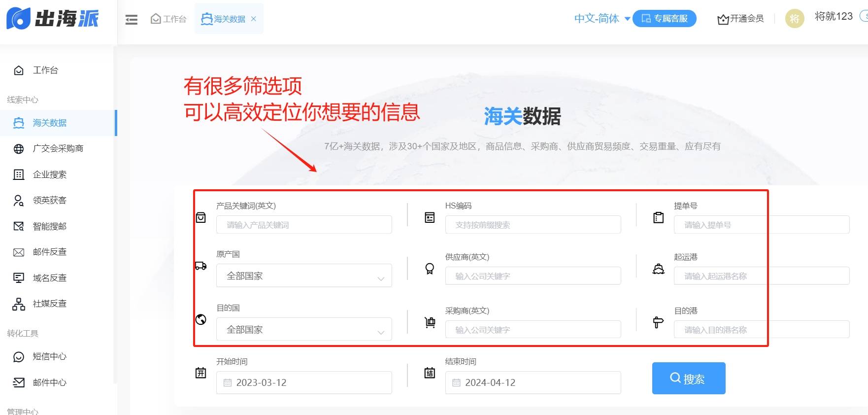
Task: Click 开通会员 membership link
Action: click(x=740, y=19)
